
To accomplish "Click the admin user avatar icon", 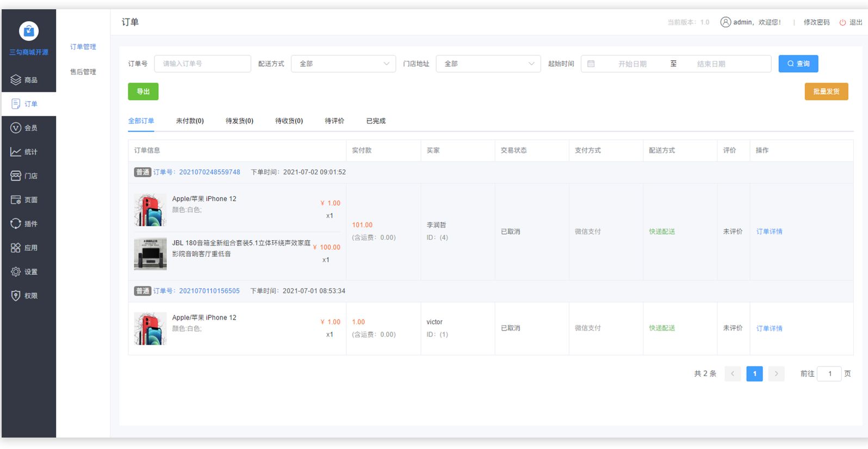I will pos(726,22).
